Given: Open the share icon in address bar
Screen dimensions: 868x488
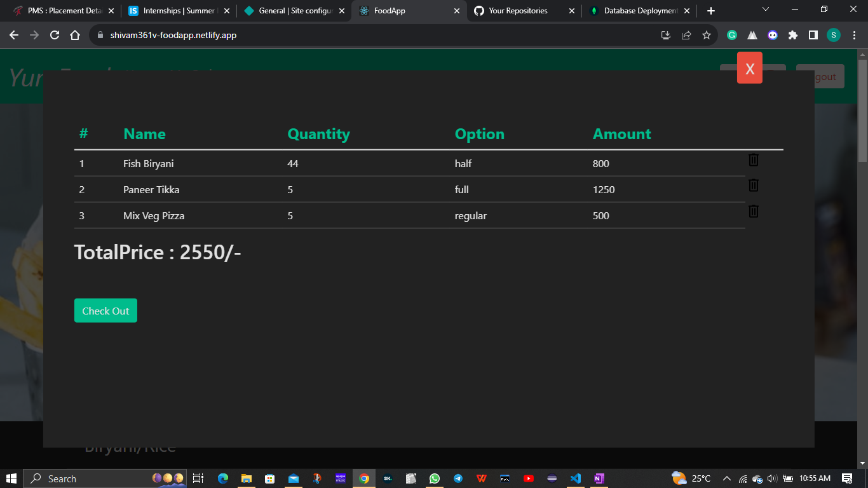Looking at the screenshot, I should 686,35.
